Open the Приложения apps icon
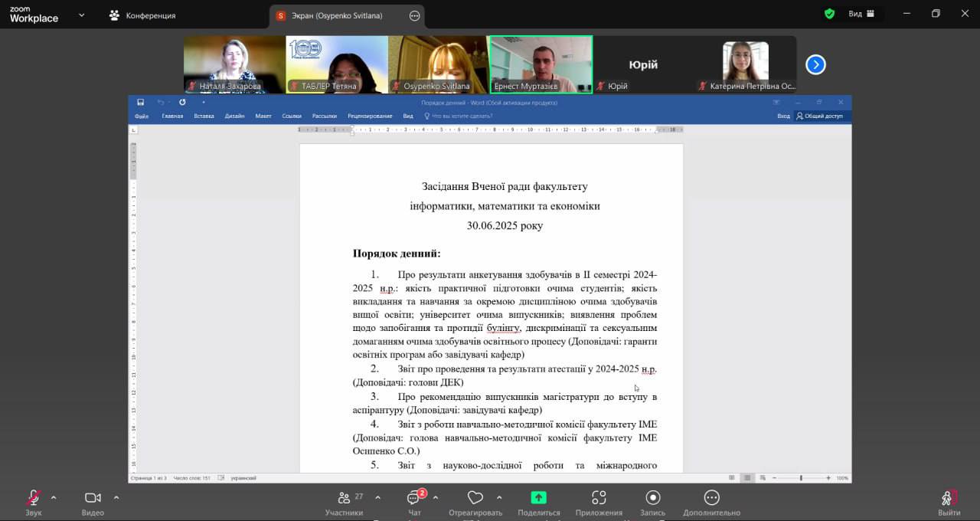Image resolution: width=980 pixels, height=521 pixels. (x=599, y=498)
